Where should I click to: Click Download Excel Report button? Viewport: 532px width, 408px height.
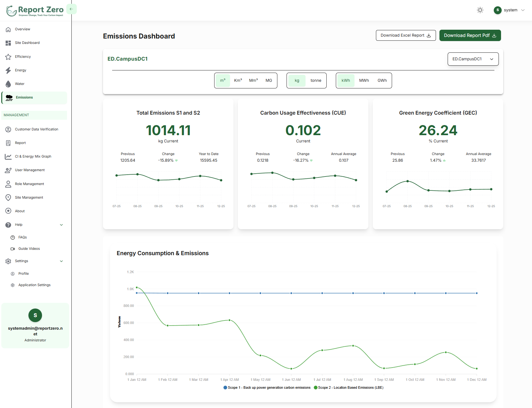tap(406, 35)
